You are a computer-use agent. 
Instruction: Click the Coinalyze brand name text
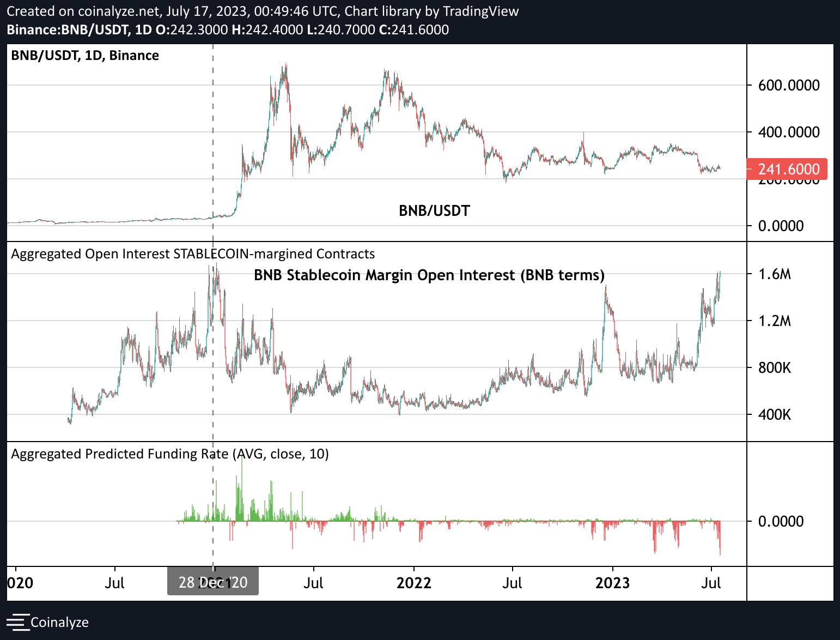click(59, 622)
